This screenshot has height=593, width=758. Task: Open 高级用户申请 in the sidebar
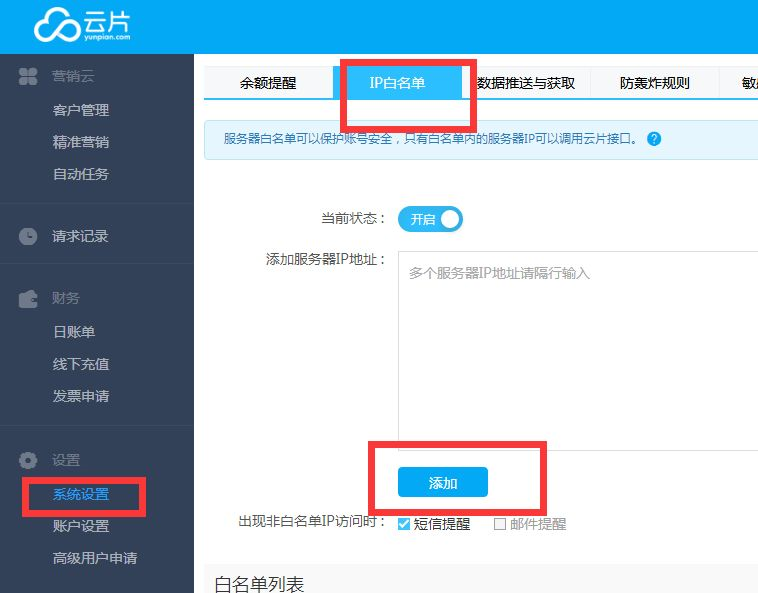[95, 558]
